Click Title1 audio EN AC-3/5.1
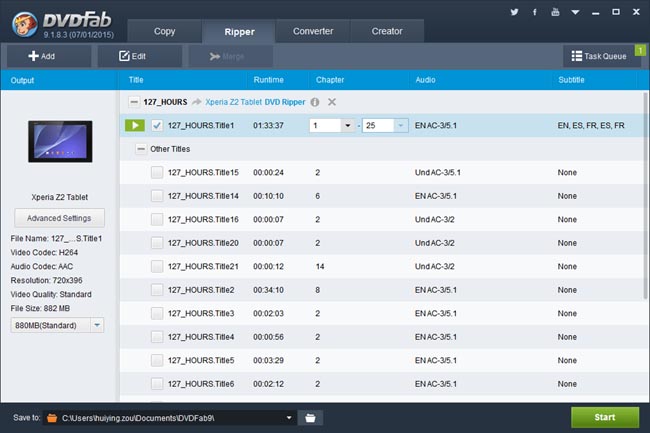 tap(436, 125)
